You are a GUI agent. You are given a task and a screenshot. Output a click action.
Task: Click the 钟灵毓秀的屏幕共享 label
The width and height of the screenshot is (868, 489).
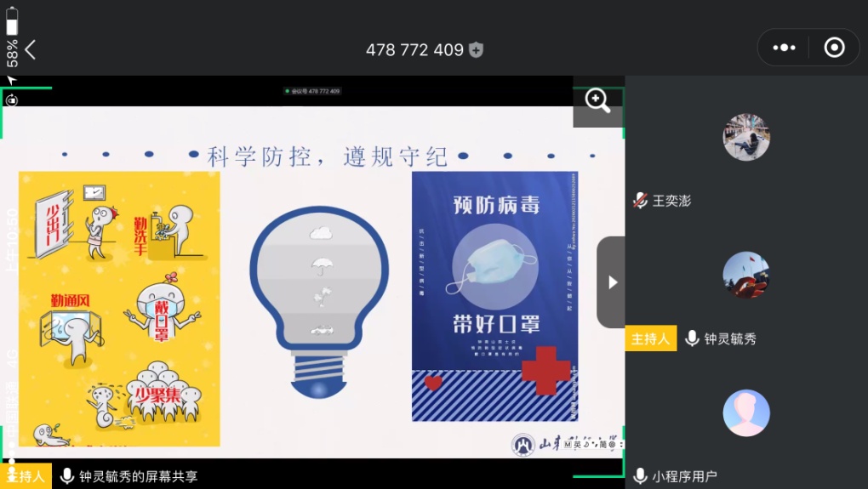tap(138, 476)
